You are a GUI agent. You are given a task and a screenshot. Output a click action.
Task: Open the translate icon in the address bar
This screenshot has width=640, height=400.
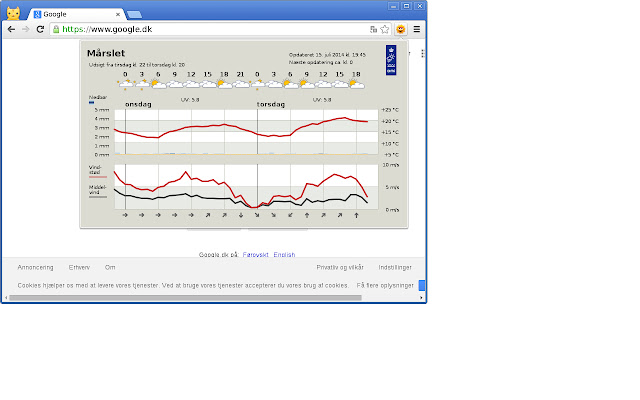pos(373,30)
